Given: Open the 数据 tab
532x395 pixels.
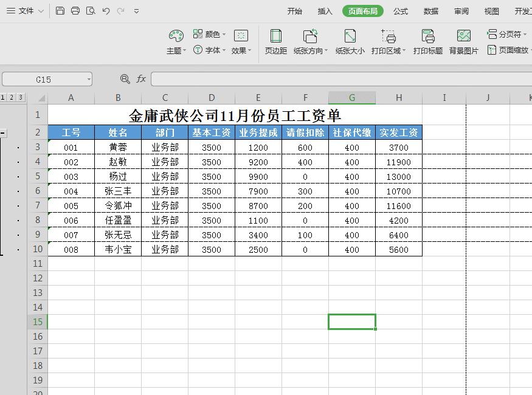Looking at the screenshot, I should tap(431, 11).
